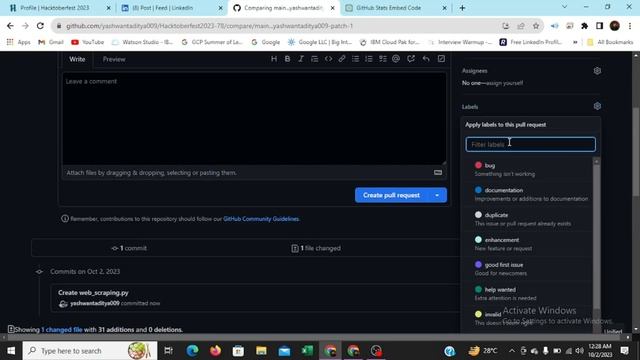Screen dimensions: 640x360
Task: Open the YouTube bookmark
Action: click(88, 42)
